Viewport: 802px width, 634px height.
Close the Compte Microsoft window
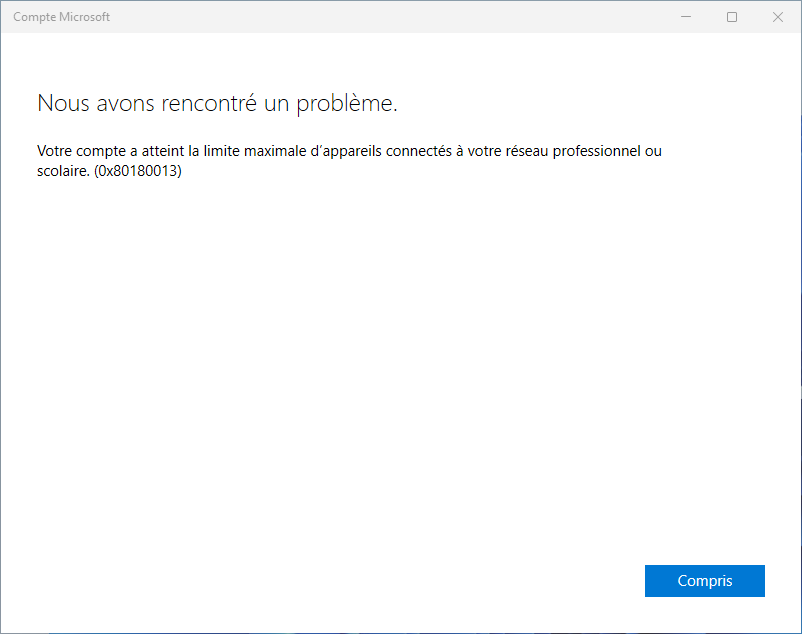pyautogui.click(x=777, y=17)
